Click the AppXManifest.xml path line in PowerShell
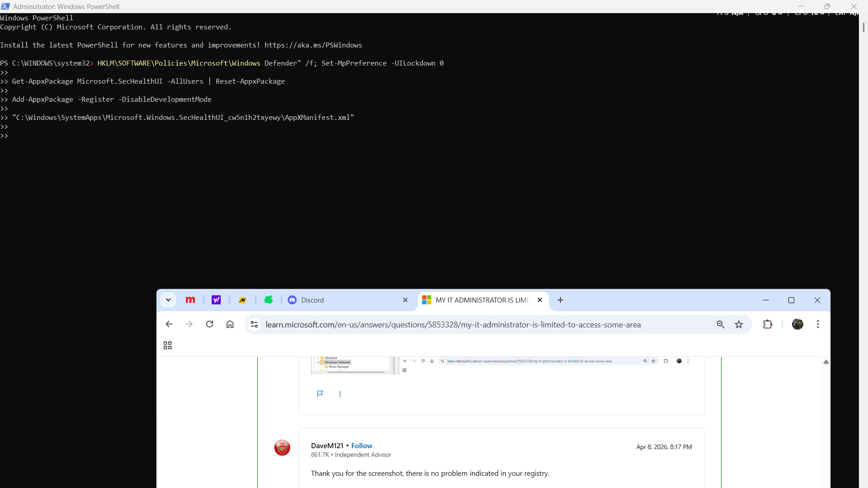 click(x=183, y=118)
